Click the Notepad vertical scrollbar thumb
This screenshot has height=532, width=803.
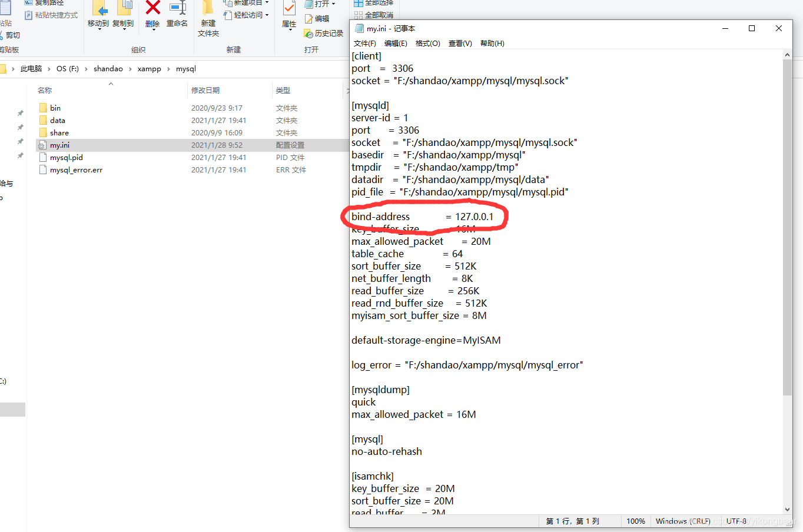click(788, 227)
